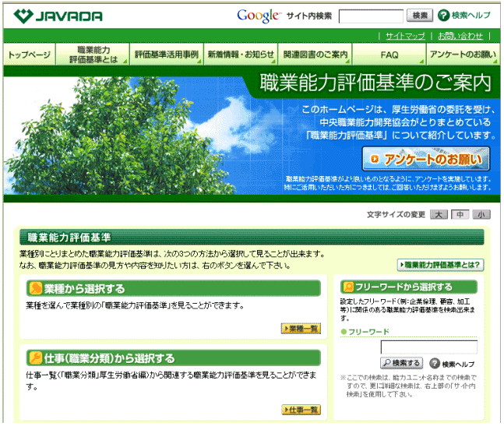Open the サイトマップ link
504x426 pixels.
[x=405, y=36]
